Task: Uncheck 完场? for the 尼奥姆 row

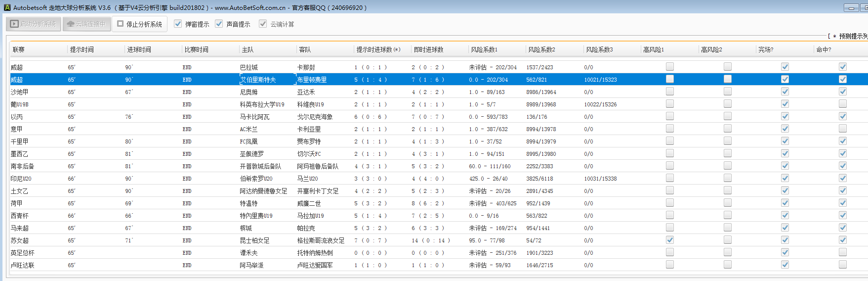Action: [785, 92]
